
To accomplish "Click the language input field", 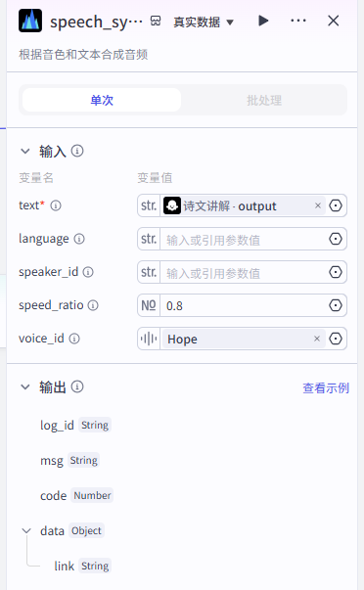I will tap(244, 239).
